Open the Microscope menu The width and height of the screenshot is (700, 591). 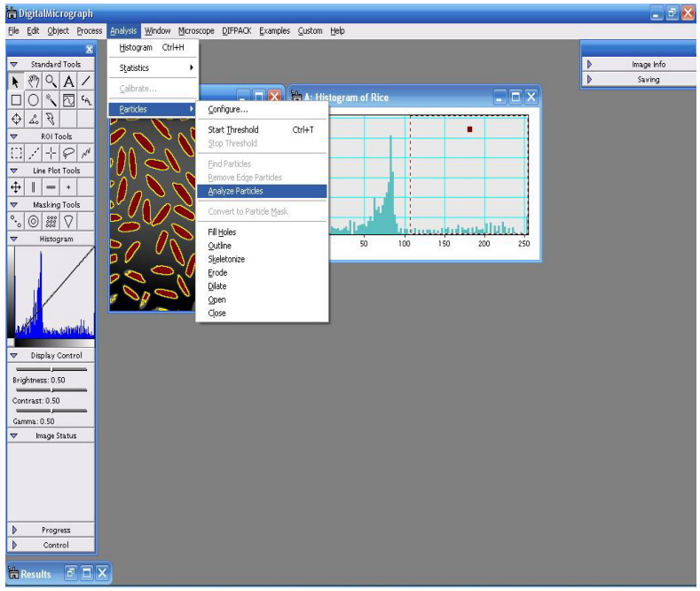(x=196, y=31)
